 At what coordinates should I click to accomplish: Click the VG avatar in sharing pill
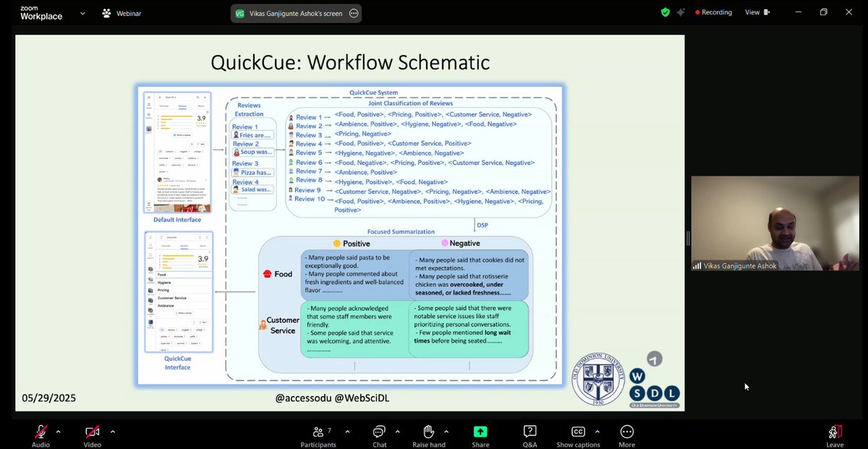(240, 13)
